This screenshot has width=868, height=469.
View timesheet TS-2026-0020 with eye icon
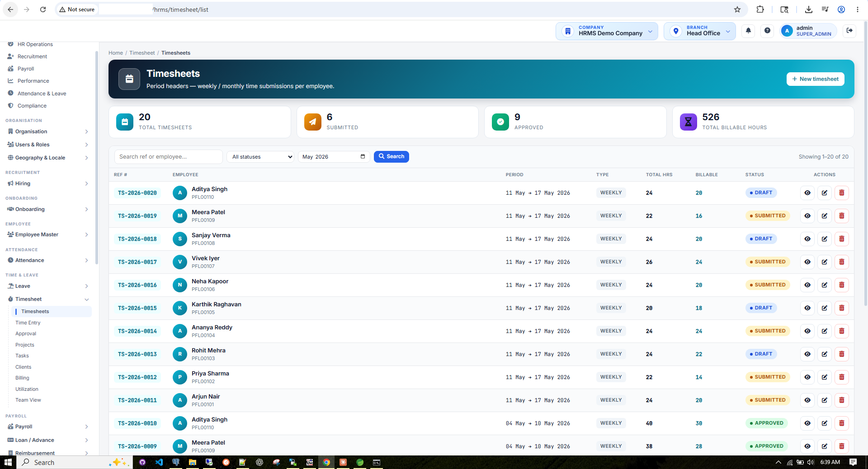(x=807, y=193)
